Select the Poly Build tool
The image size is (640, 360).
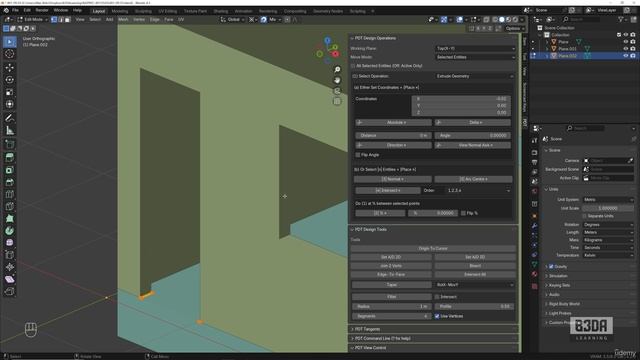pyautogui.click(x=9, y=218)
